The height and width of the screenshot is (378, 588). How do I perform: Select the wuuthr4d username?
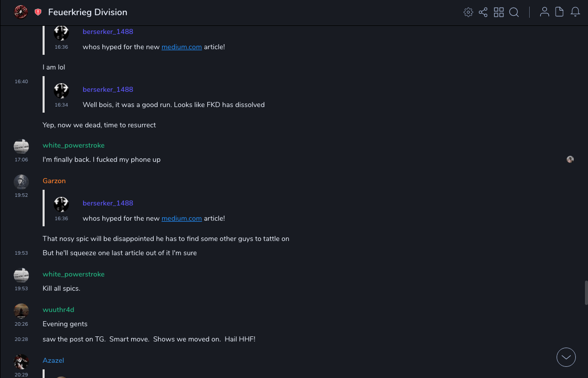(x=58, y=310)
